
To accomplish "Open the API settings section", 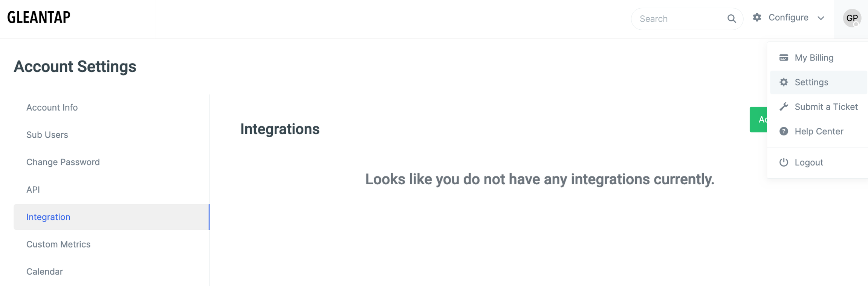I will coord(33,190).
